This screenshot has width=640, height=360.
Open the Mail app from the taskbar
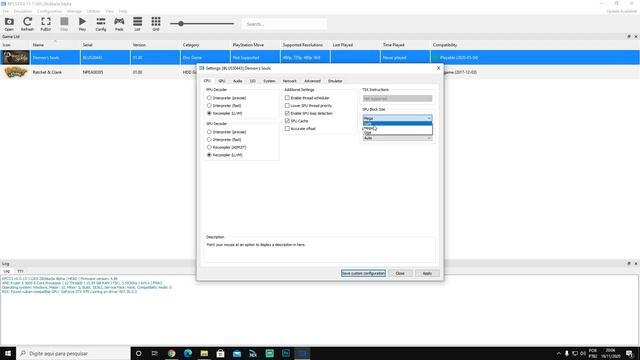click(x=237, y=353)
